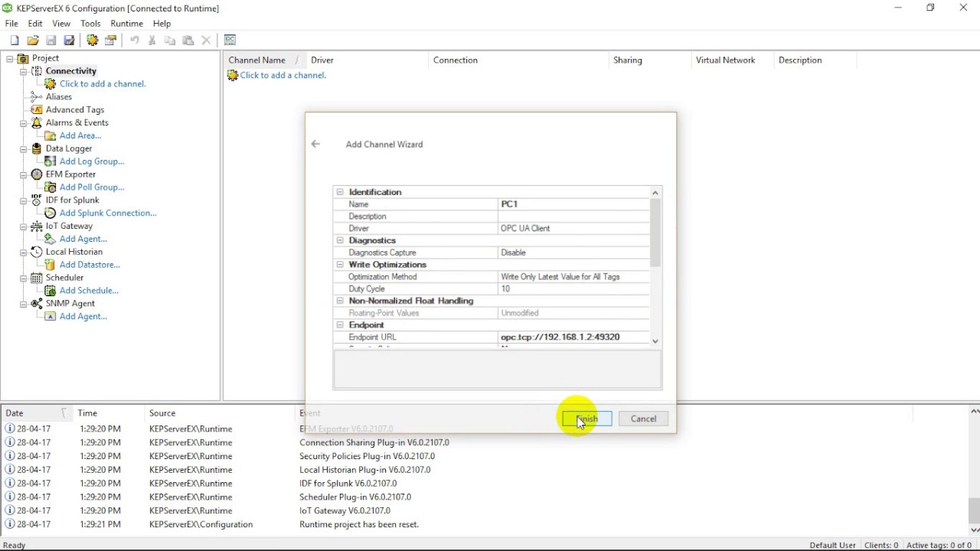
Task: Click the Add Splunk Connection... link
Action: coord(108,214)
